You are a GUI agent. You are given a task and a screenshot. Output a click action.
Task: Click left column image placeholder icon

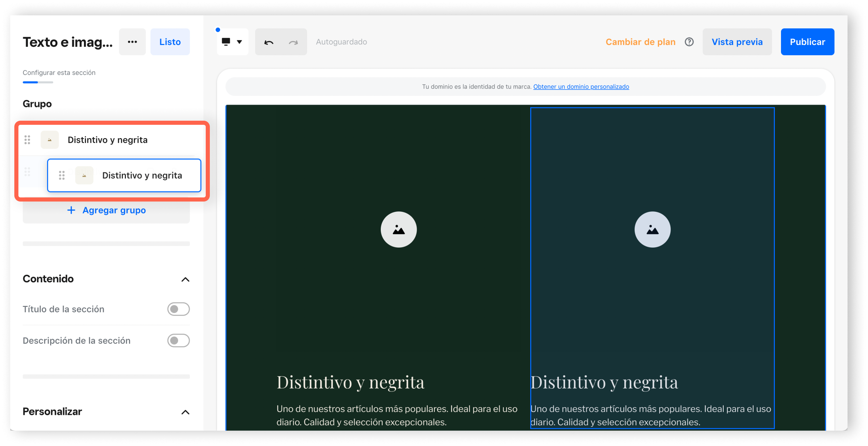399,229
